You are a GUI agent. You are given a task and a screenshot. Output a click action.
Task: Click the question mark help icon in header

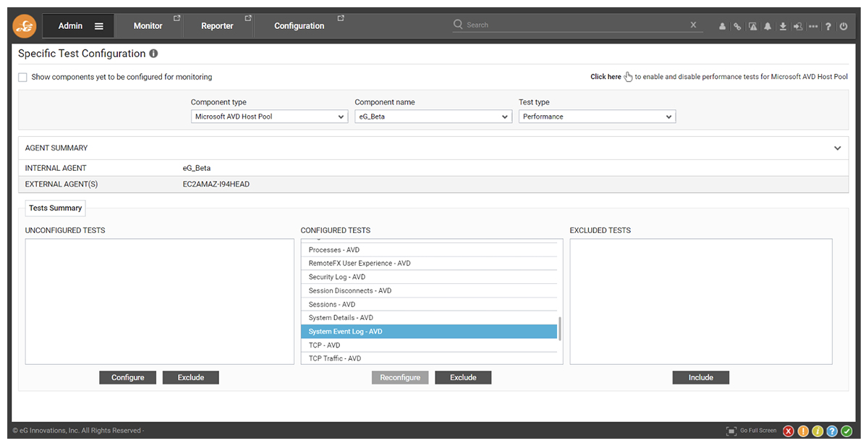pos(828,26)
